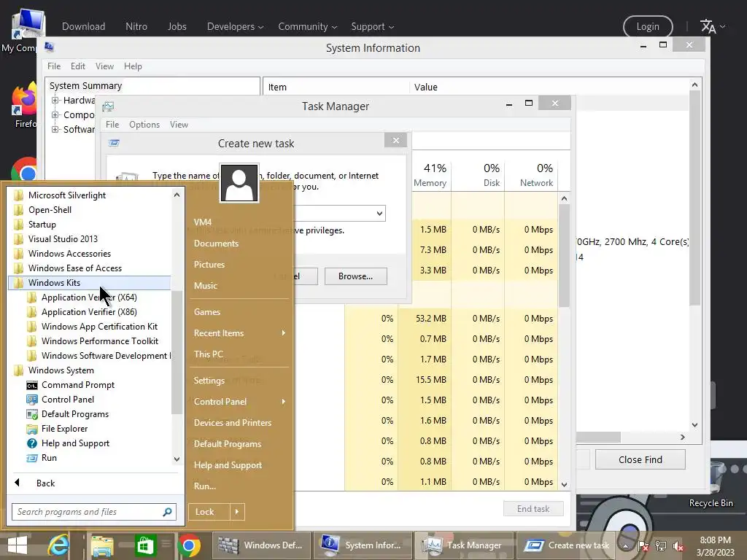Open VM4 user folder link
Viewport: 747px width, 560px height.
(x=203, y=222)
